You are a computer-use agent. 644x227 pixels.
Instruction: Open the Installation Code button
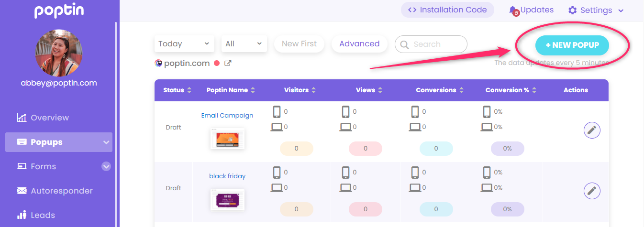click(x=447, y=10)
